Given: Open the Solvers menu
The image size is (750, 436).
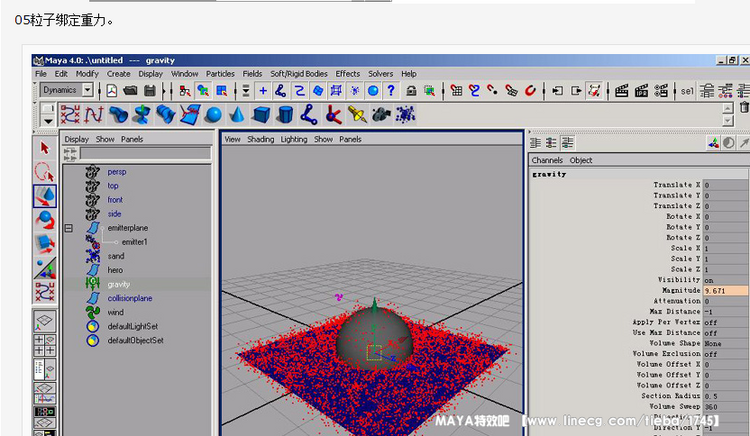Looking at the screenshot, I should point(380,74).
